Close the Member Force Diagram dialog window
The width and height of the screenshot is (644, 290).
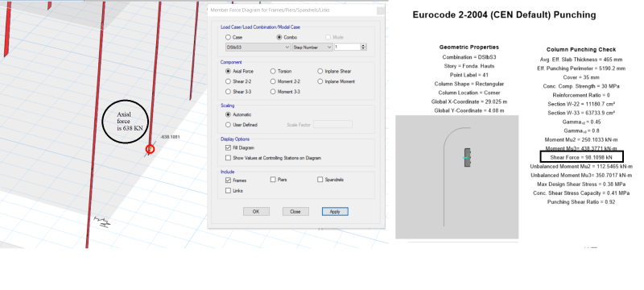pos(380,10)
